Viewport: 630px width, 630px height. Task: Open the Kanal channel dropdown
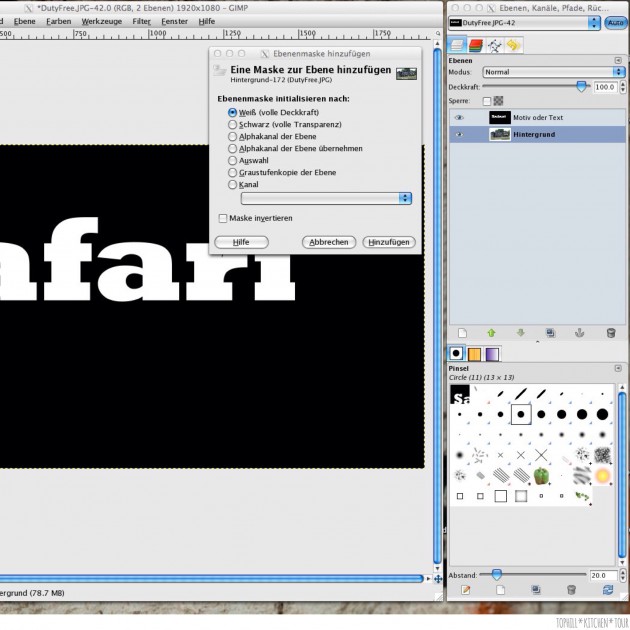(326, 198)
